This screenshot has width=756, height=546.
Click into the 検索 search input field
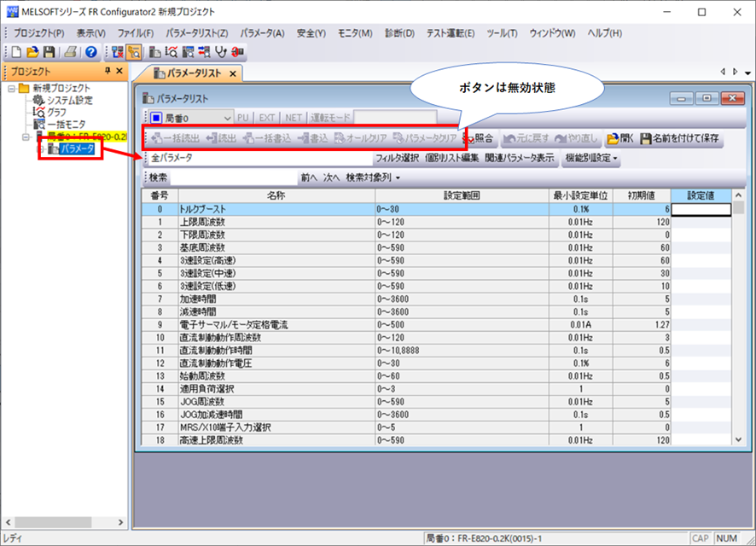(x=233, y=177)
